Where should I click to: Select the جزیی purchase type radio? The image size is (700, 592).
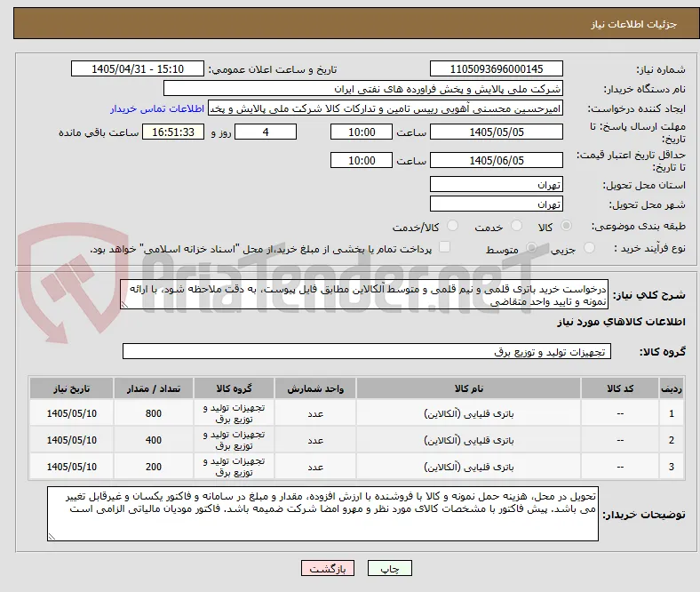point(589,248)
